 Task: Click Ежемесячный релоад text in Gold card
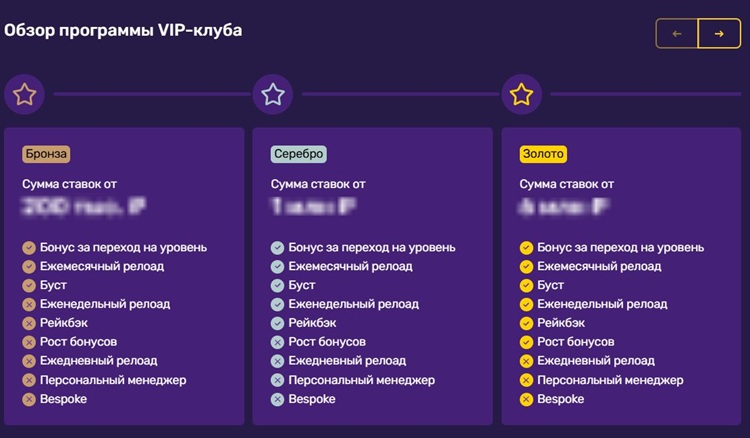(x=599, y=266)
